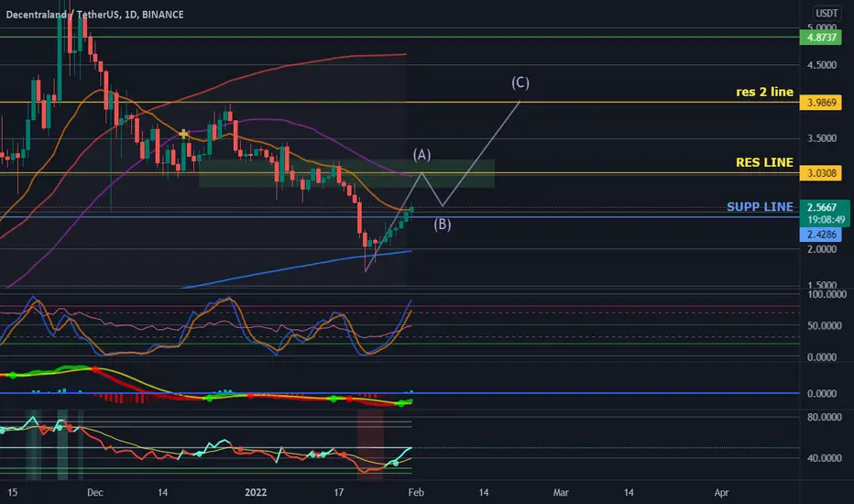Select the (A) wave label
This screenshot has height=504, width=854.
tap(422, 155)
